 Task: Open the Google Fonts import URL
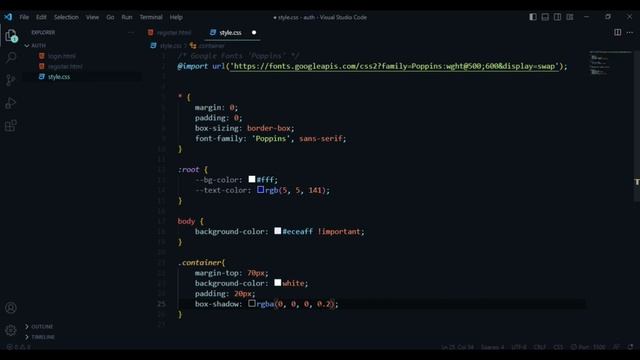(394, 66)
